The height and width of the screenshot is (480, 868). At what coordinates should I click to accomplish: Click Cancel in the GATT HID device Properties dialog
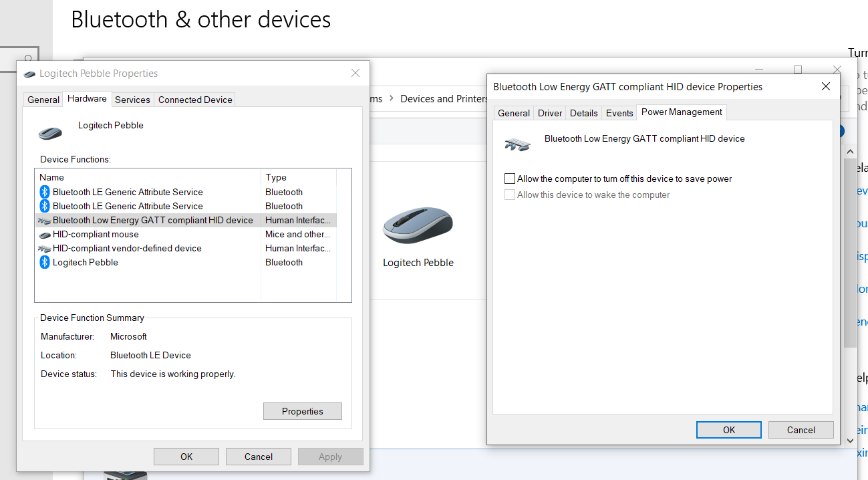click(x=801, y=430)
